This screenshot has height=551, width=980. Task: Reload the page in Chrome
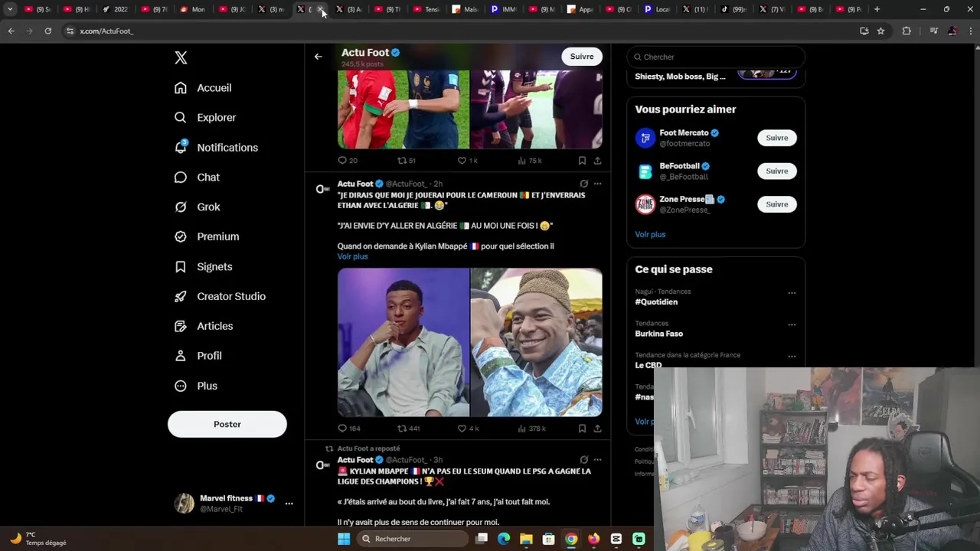47,31
